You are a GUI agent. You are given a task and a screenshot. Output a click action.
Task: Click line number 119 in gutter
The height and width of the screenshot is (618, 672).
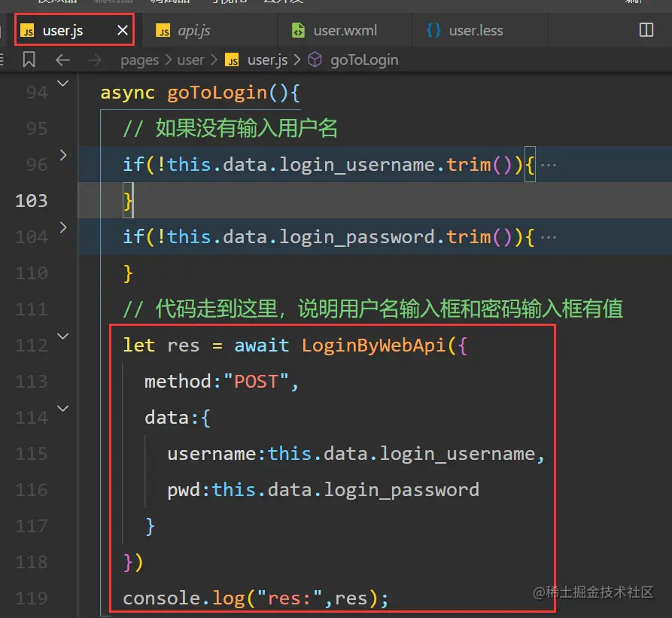pyautogui.click(x=32, y=598)
